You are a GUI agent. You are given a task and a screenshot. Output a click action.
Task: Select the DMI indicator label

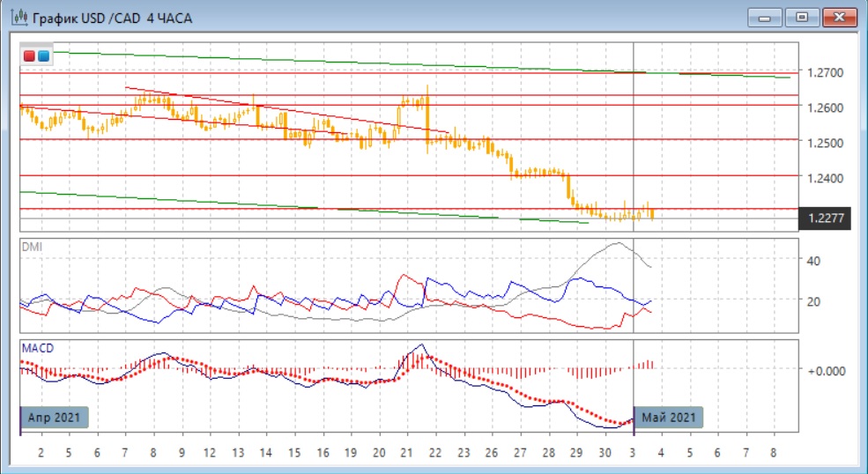tap(31, 247)
